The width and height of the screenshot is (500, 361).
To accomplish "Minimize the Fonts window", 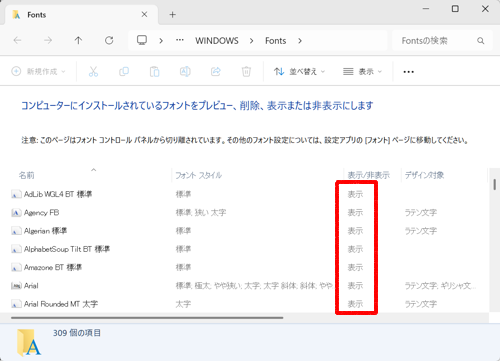I will [x=426, y=9].
